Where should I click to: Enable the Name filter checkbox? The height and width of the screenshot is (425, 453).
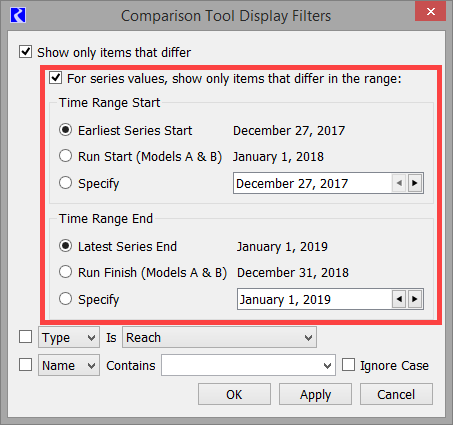coord(26,365)
